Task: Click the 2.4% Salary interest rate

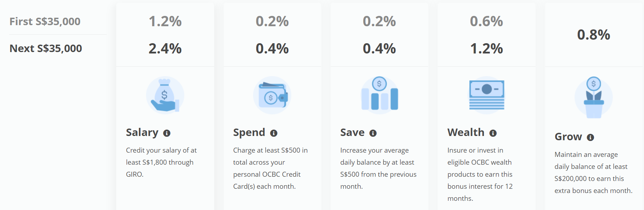Action: [x=165, y=49]
